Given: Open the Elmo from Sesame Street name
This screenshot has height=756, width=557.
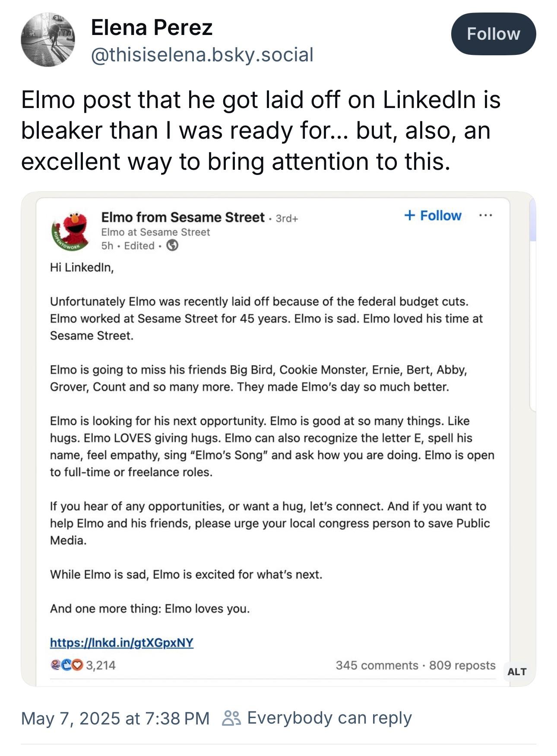Looking at the screenshot, I should pos(183,217).
